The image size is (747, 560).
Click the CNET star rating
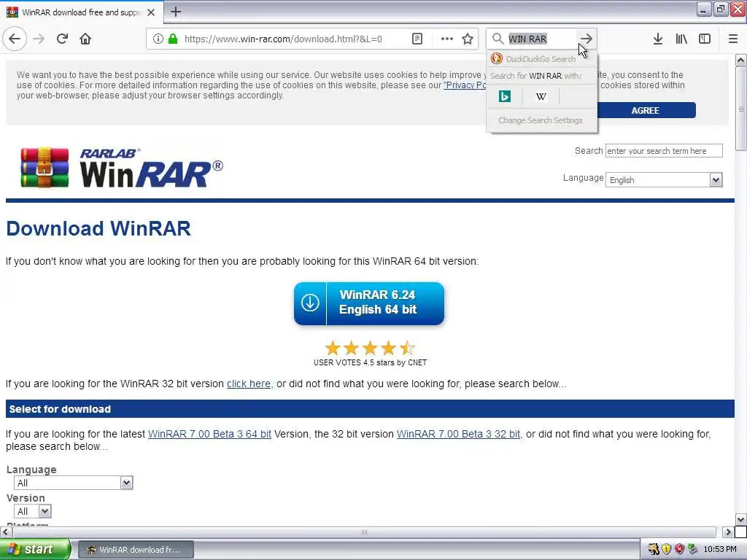point(370,348)
